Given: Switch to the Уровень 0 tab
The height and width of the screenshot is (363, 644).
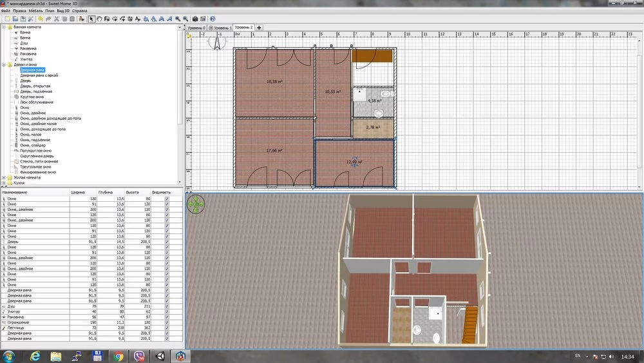Looking at the screenshot, I should [x=196, y=28].
